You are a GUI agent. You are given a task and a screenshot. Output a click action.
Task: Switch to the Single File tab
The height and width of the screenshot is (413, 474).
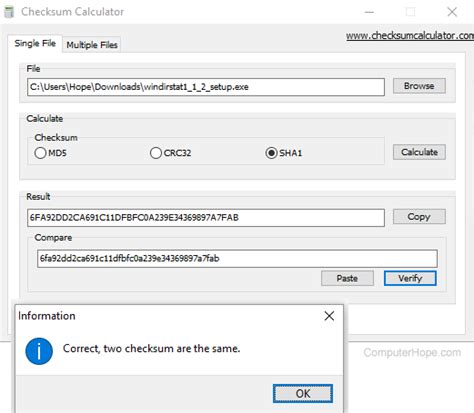(x=35, y=43)
